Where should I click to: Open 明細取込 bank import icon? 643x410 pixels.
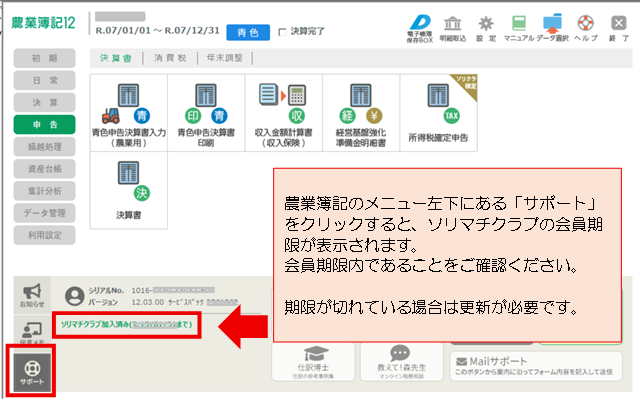click(453, 29)
